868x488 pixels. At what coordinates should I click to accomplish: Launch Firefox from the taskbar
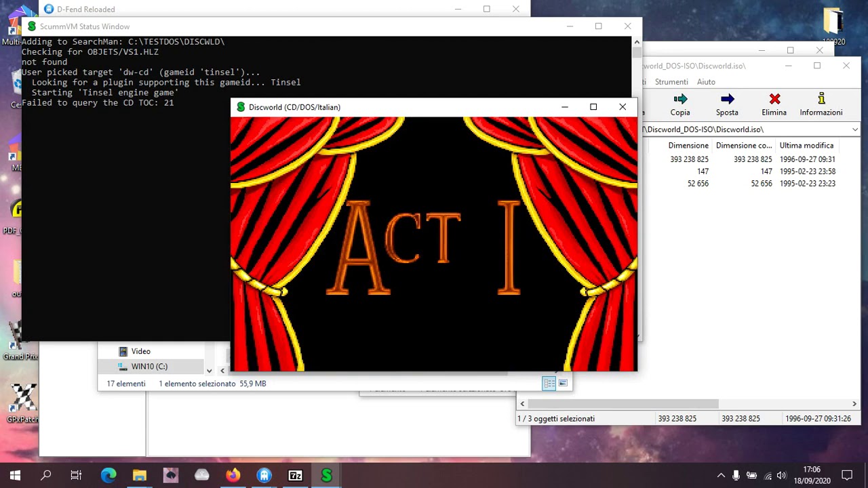pos(233,475)
